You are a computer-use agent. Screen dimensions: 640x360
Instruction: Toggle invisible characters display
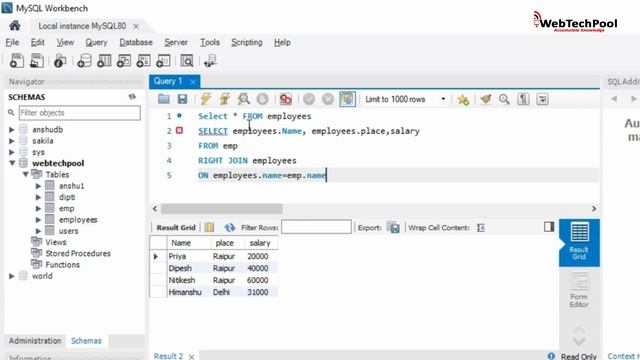pos(523,99)
